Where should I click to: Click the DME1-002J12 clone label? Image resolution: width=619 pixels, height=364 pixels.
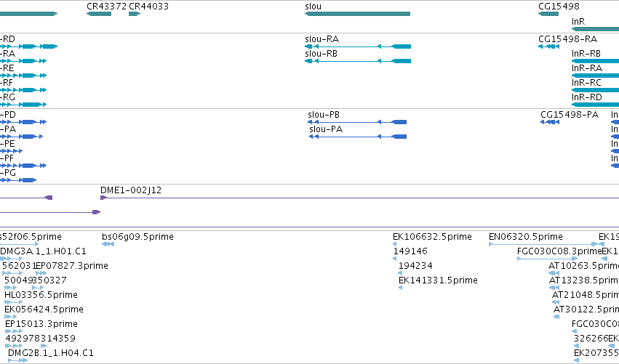click(x=131, y=190)
